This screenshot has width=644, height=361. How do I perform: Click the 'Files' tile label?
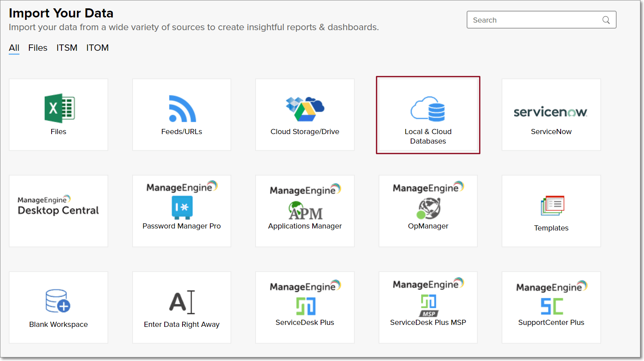[x=58, y=132]
